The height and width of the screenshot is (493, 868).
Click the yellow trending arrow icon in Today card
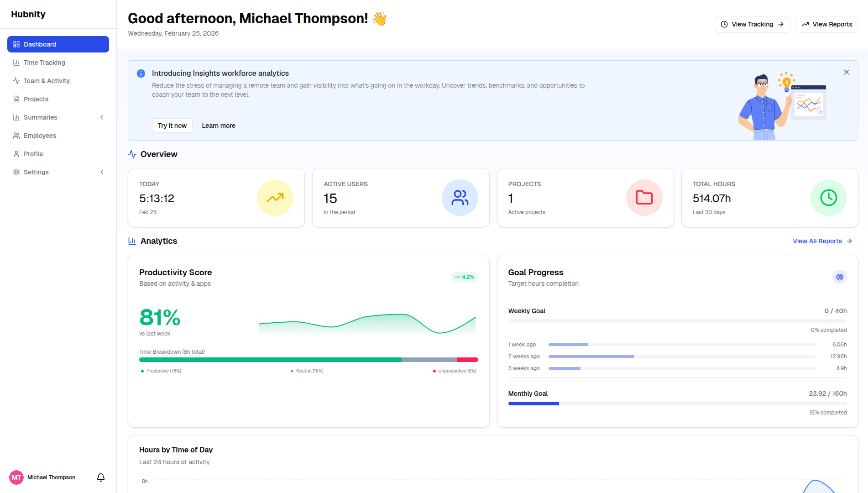coord(275,198)
